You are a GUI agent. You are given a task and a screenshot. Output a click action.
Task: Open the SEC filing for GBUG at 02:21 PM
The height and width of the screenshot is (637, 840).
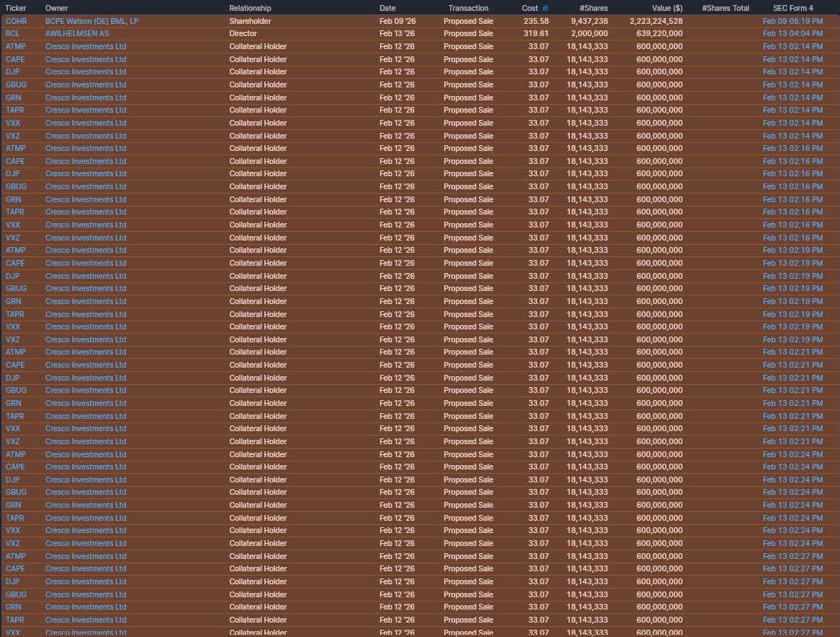coord(793,390)
